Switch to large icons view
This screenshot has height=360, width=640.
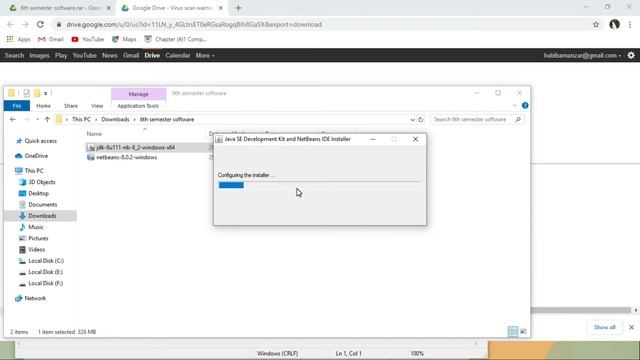[x=523, y=332]
